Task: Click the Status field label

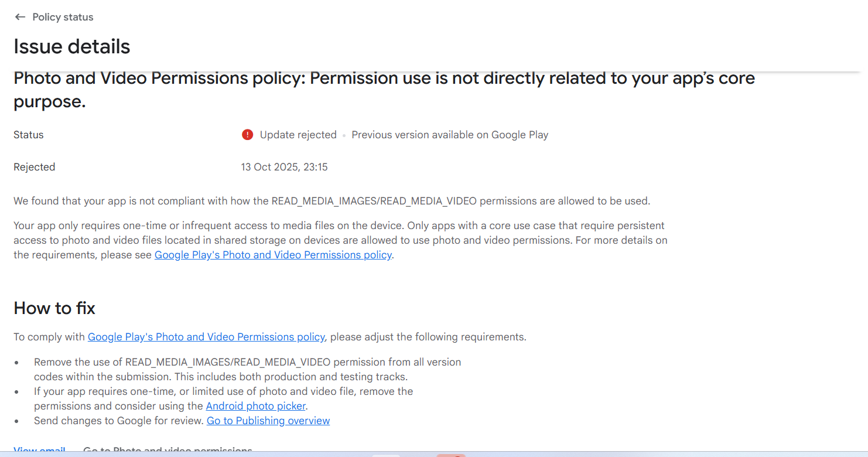Action: [29, 135]
